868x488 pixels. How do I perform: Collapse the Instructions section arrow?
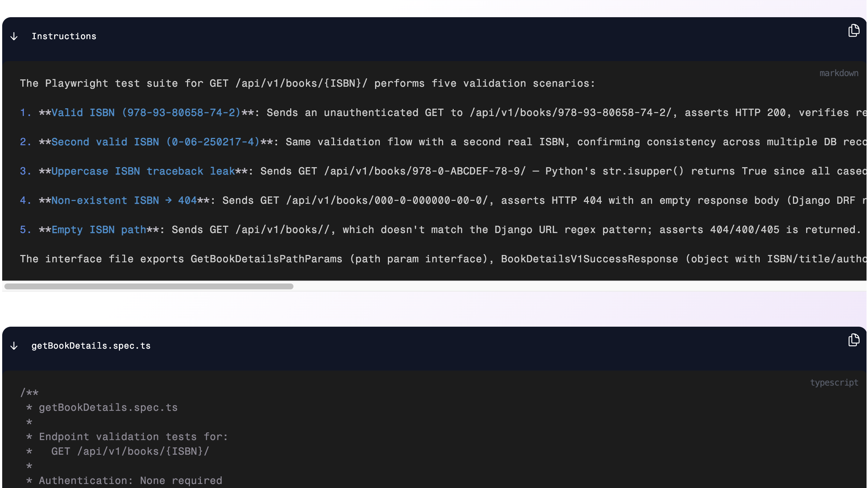tap(14, 36)
